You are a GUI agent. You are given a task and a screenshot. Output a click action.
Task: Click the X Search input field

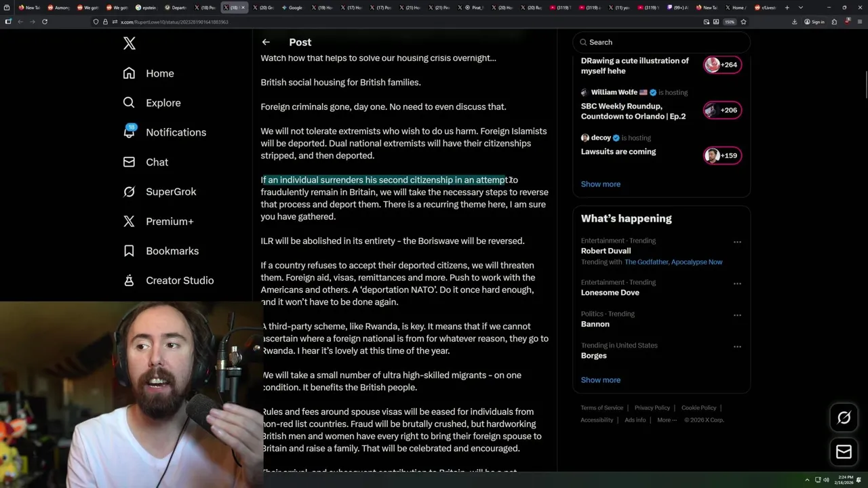click(661, 42)
